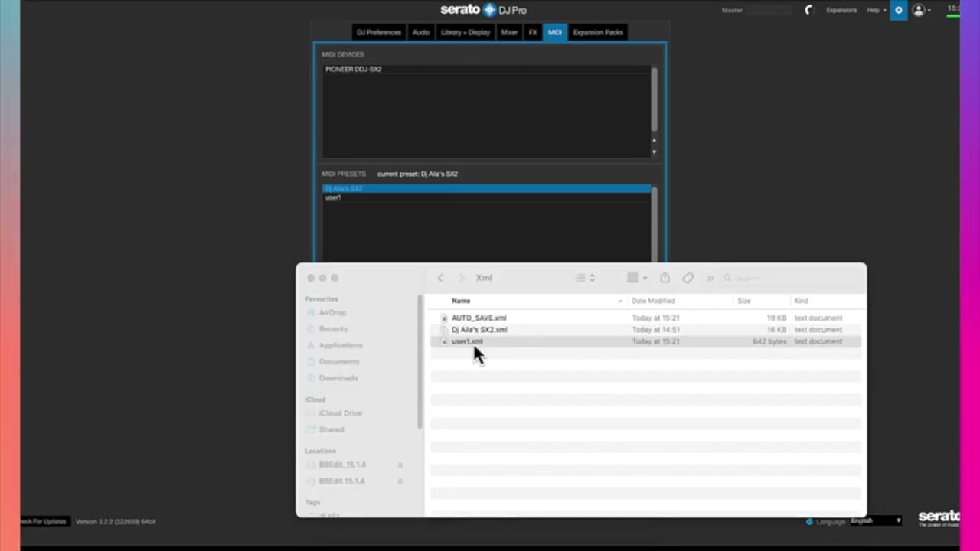Image resolution: width=980 pixels, height=551 pixels.
Task: Select the MIDI tab
Action: pos(555,32)
